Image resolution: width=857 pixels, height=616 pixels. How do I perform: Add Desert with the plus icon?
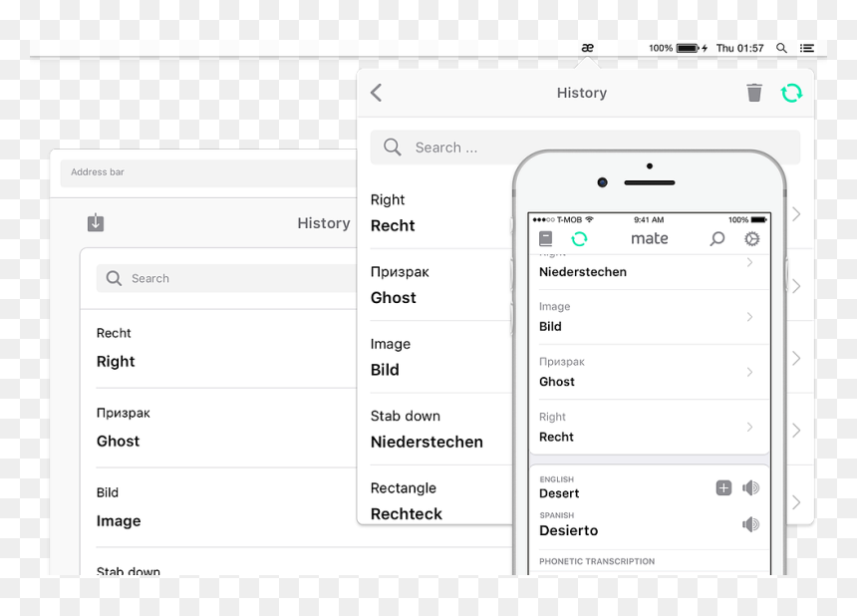click(723, 487)
